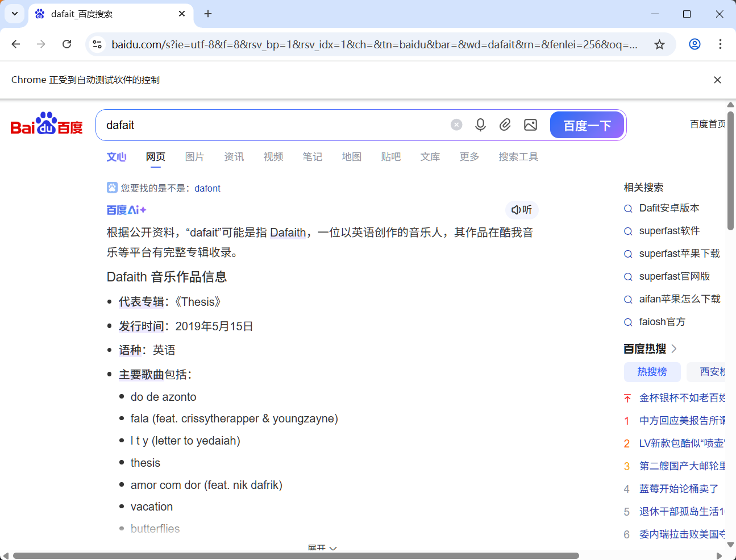Open hot topic 金杯银杯不如老百姓

(x=683, y=398)
